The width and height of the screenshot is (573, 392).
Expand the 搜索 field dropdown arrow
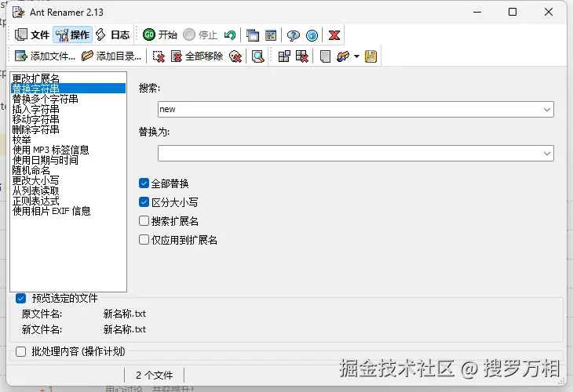point(546,110)
